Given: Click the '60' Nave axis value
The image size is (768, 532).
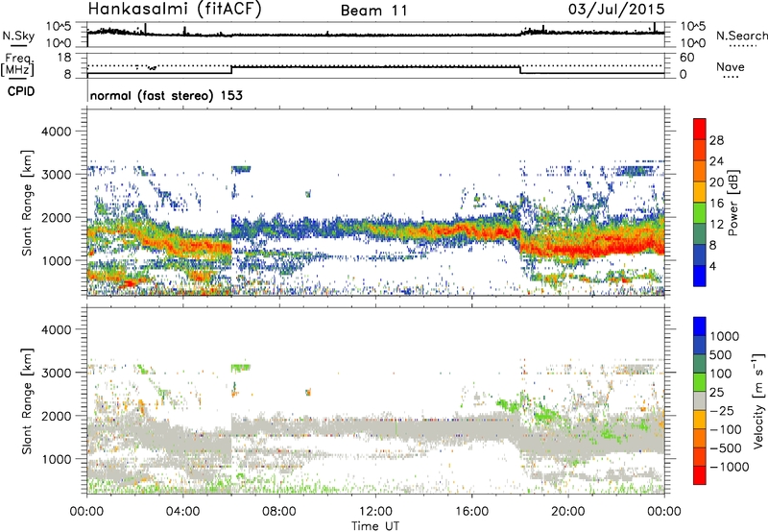Looking at the screenshot, I should point(686,58).
